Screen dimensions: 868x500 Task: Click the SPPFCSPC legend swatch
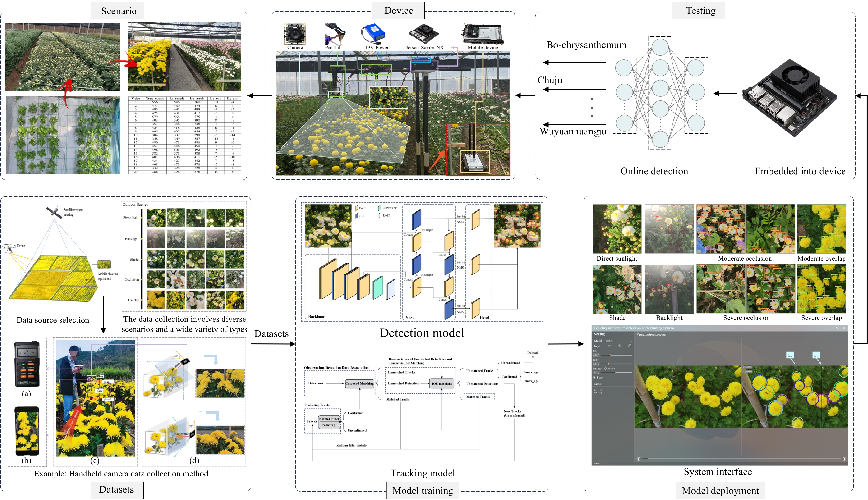tap(379, 208)
